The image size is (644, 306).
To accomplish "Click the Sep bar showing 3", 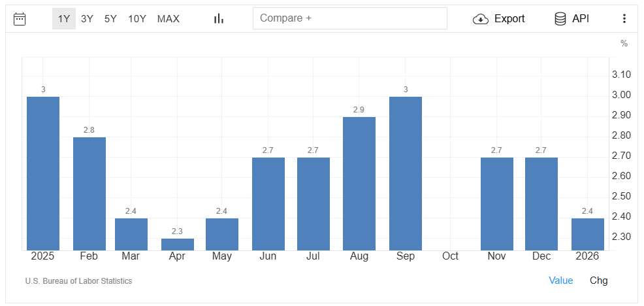I will click(x=406, y=173).
